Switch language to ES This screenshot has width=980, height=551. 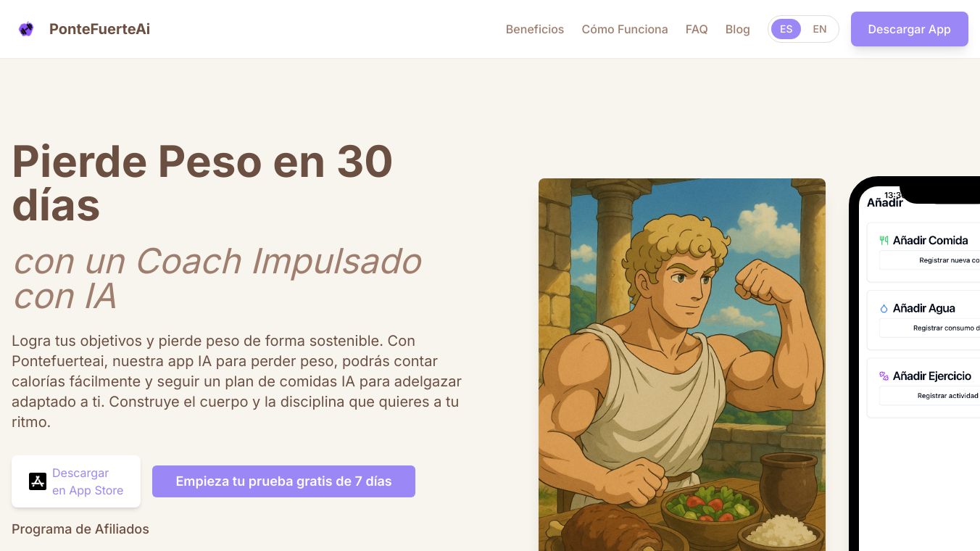pos(786,29)
